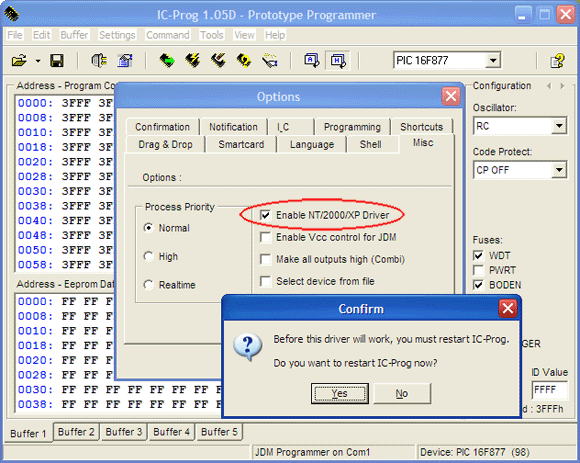Click eeprom address 0038 row
This screenshot has height=463, width=580.
click(120, 404)
